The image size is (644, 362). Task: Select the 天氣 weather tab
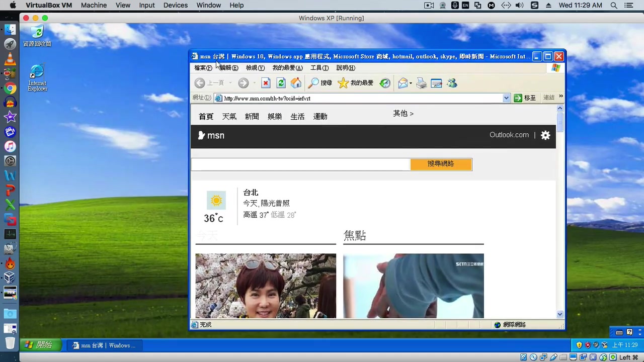229,117
